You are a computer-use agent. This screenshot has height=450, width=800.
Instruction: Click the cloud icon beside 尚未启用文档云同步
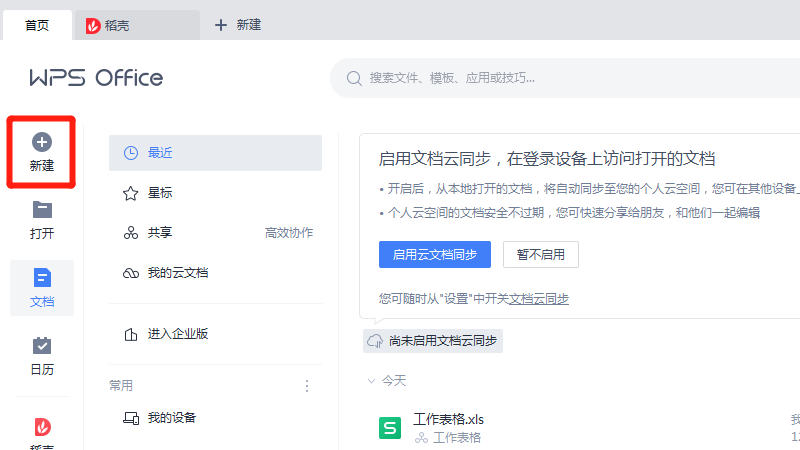click(x=376, y=341)
